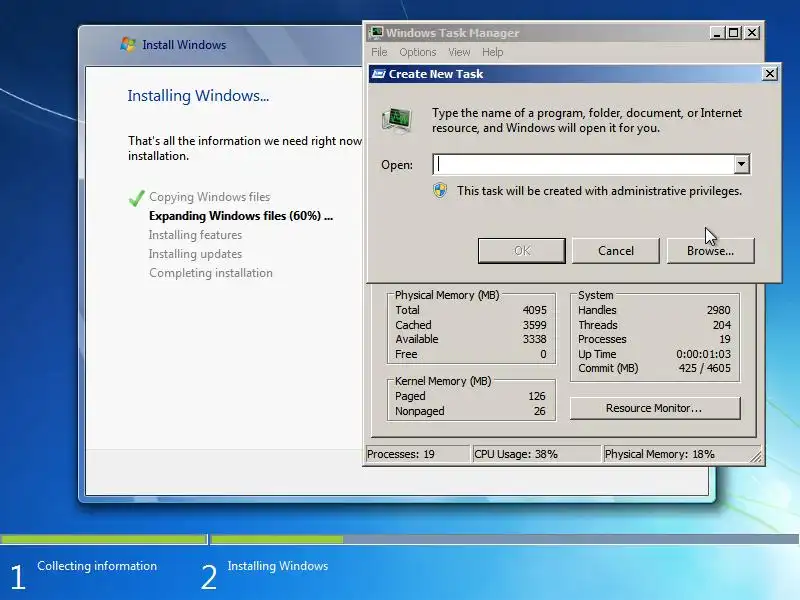
Task: Click the Collecting information progress bar
Action: coord(104,539)
